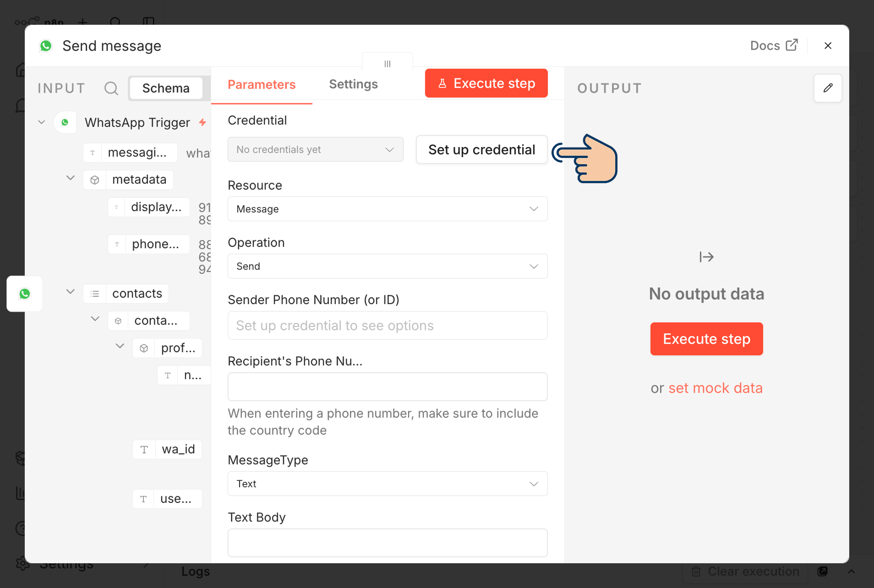
Task: Click the contacts list icon
Action: tap(95, 294)
